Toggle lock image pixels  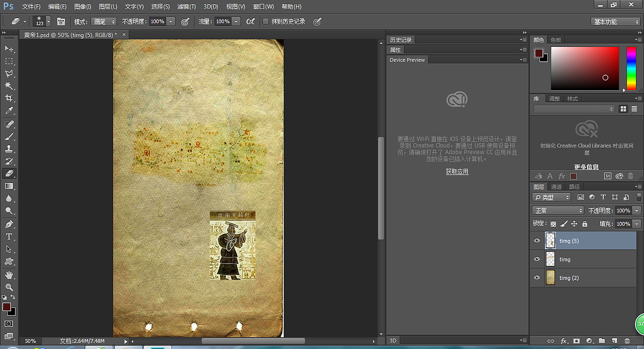pyautogui.click(x=564, y=224)
